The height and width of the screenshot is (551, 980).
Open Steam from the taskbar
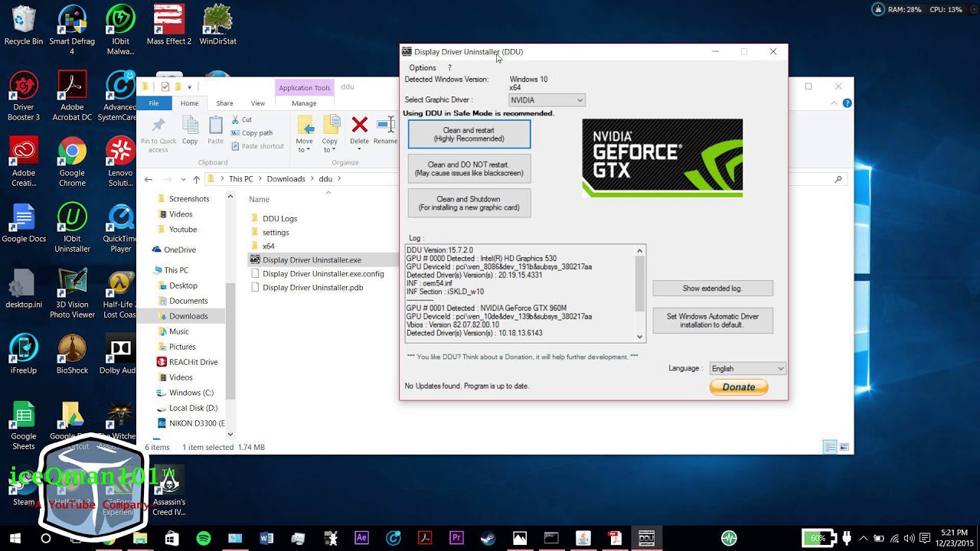click(488, 538)
